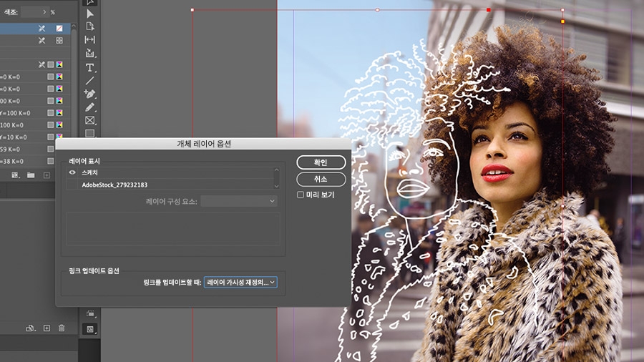This screenshot has height=362, width=644.
Task: Select the AdobeStock_279232183 layer row
Action: click(170, 185)
